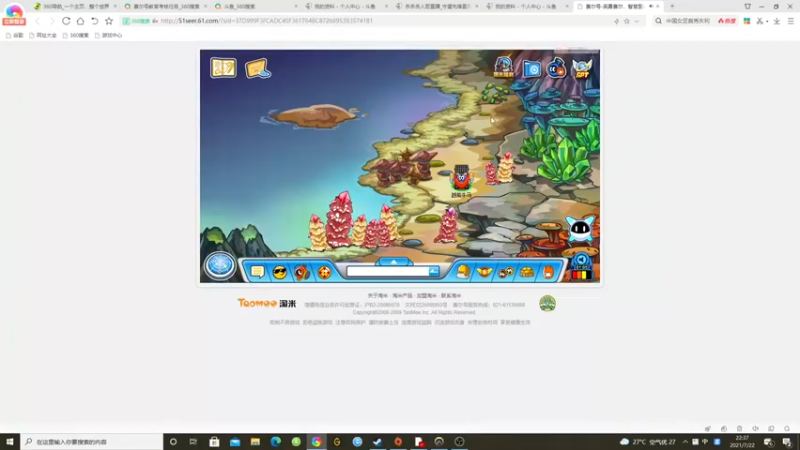Image resolution: width=800 pixels, height=450 pixels.
Task: Click the chat send button
Action: click(434, 272)
